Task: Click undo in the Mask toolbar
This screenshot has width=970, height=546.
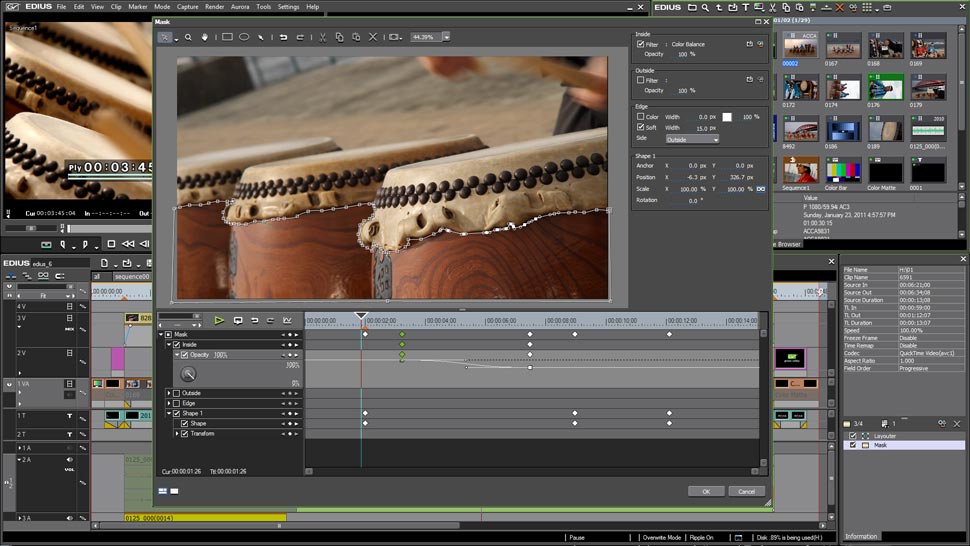Action: point(283,37)
